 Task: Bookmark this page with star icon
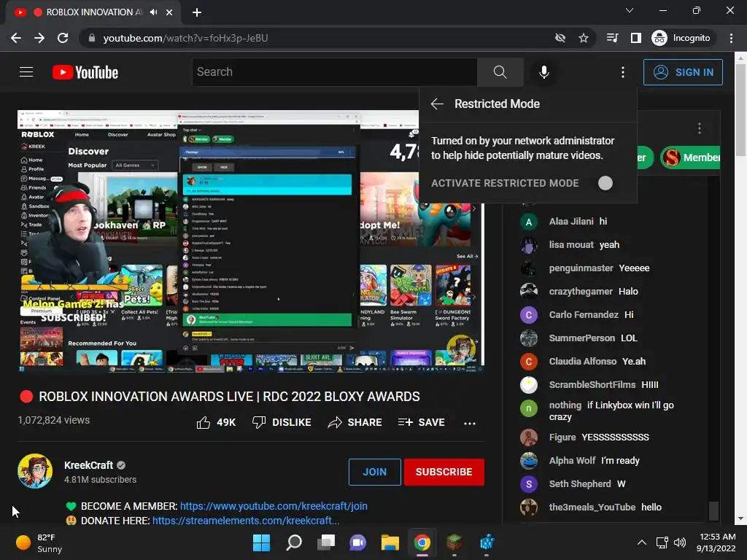[583, 38]
